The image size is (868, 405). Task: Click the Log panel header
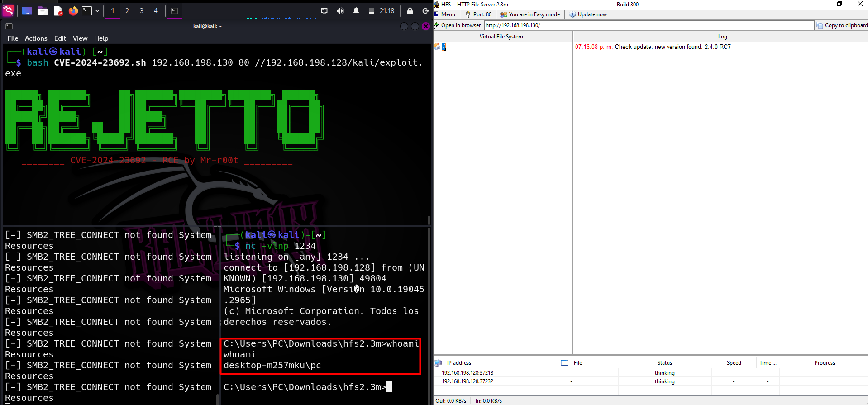pyautogui.click(x=722, y=37)
